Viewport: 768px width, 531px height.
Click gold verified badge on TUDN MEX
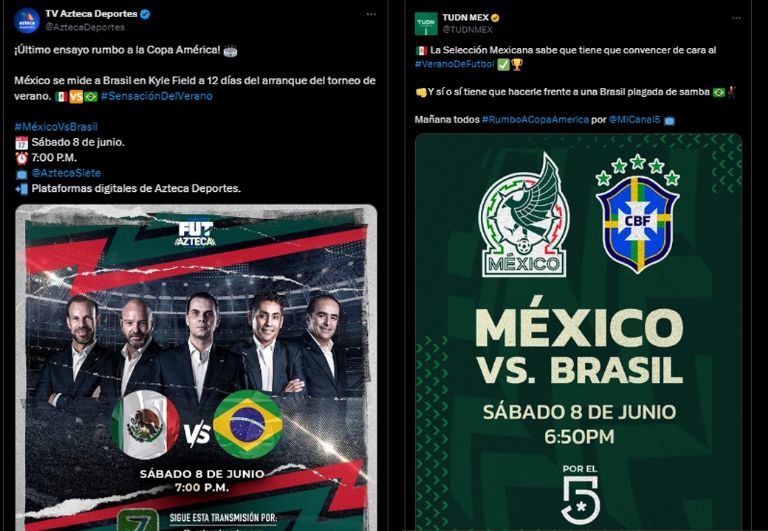495,18
